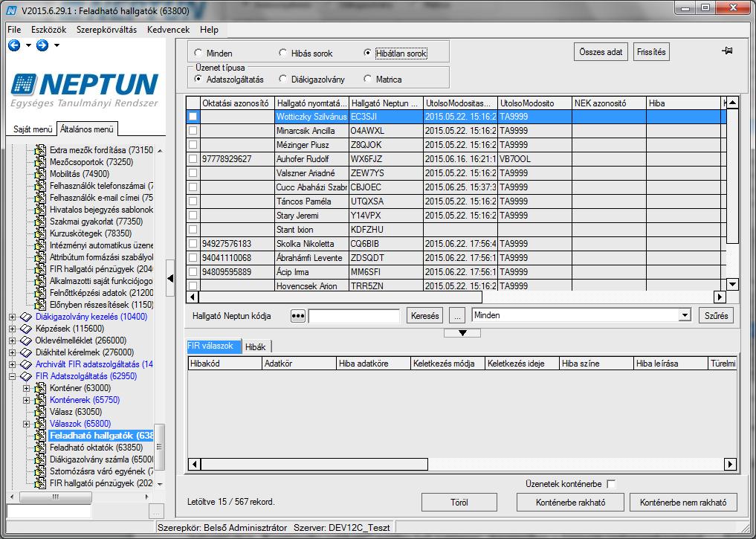Click icon next to Mobilitás (74900)
Viewport: 756px width, 539px height.
tap(40, 174)
